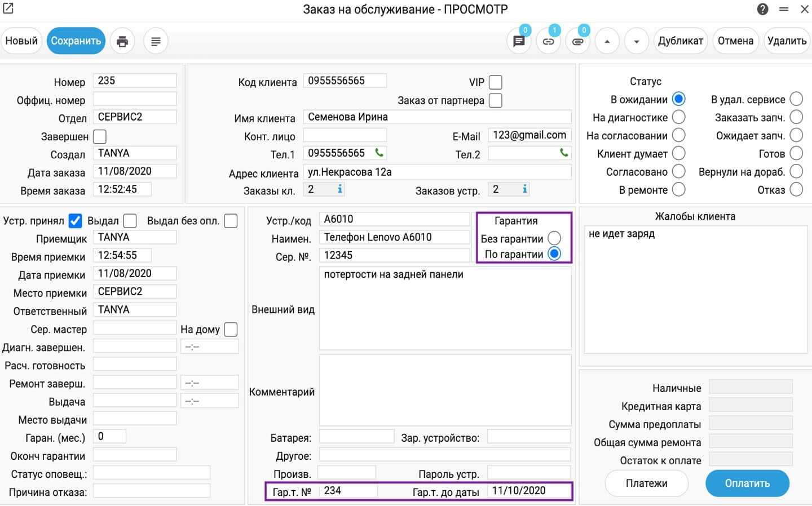Go to previous order with up arrow

tap(607, 41)
